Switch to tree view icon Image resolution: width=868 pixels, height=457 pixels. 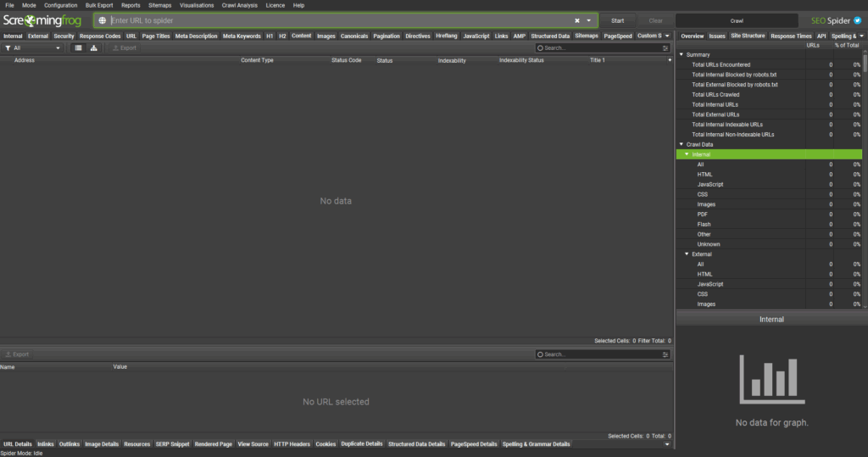93,48
